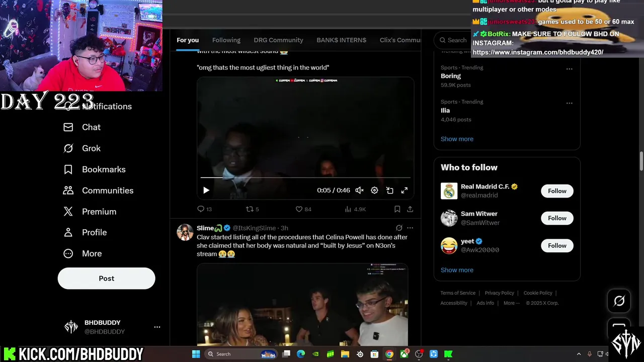This screenshot has height=362, width=644.
Task: Open Accessibility footer link
Action: tap(454, 303)
